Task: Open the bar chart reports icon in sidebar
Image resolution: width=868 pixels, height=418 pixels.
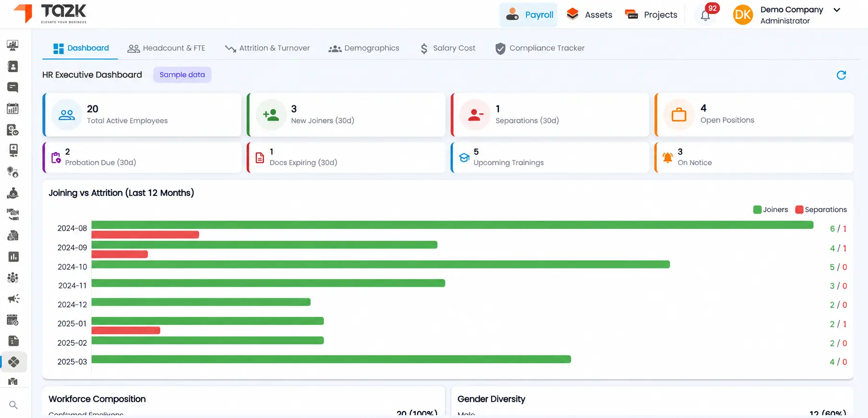Action: (13, 257)
